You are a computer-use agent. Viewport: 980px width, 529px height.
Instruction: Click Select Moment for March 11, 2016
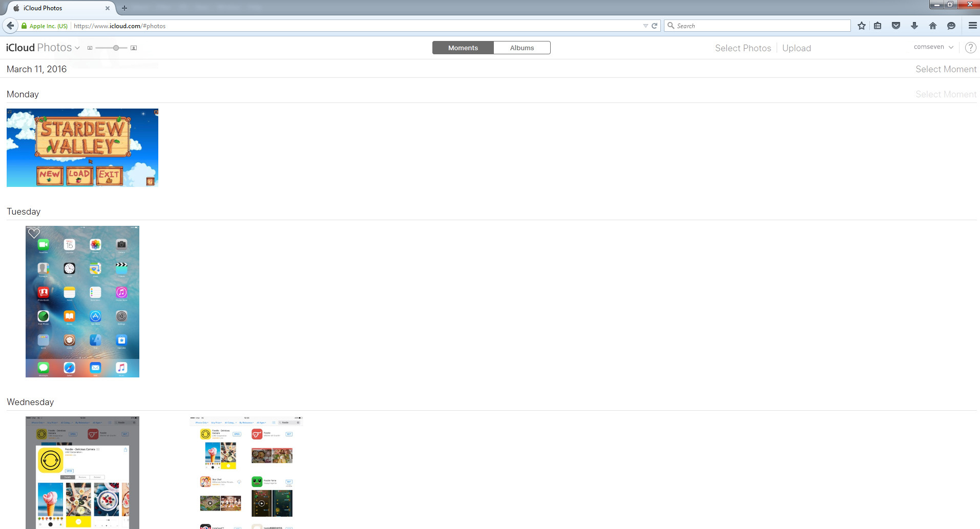946,69
